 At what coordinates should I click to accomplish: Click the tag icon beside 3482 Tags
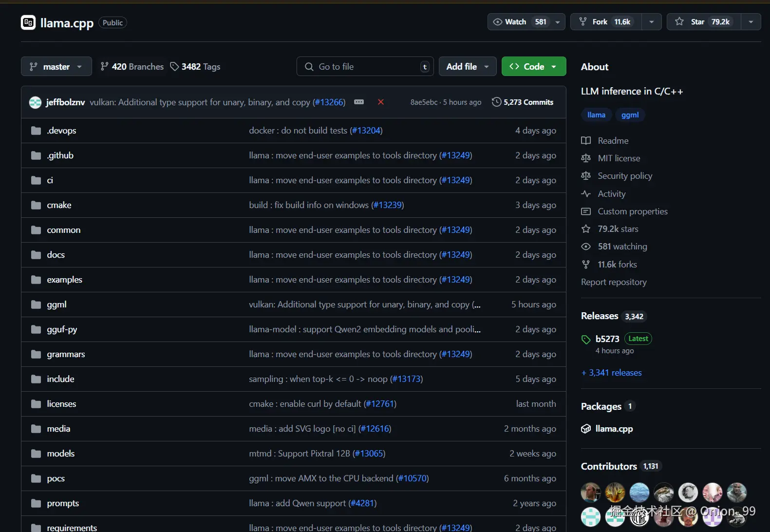174,66
